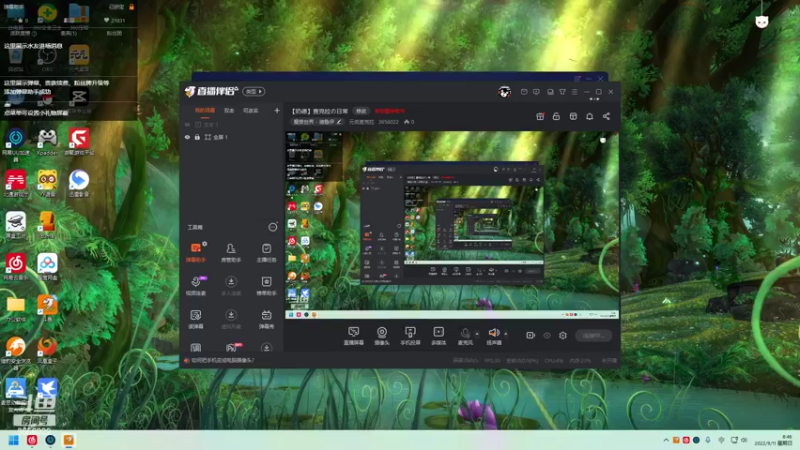Open the 视频连麦 microphone tool
Viewport: 800px width, 450px height.
point(195,286)
